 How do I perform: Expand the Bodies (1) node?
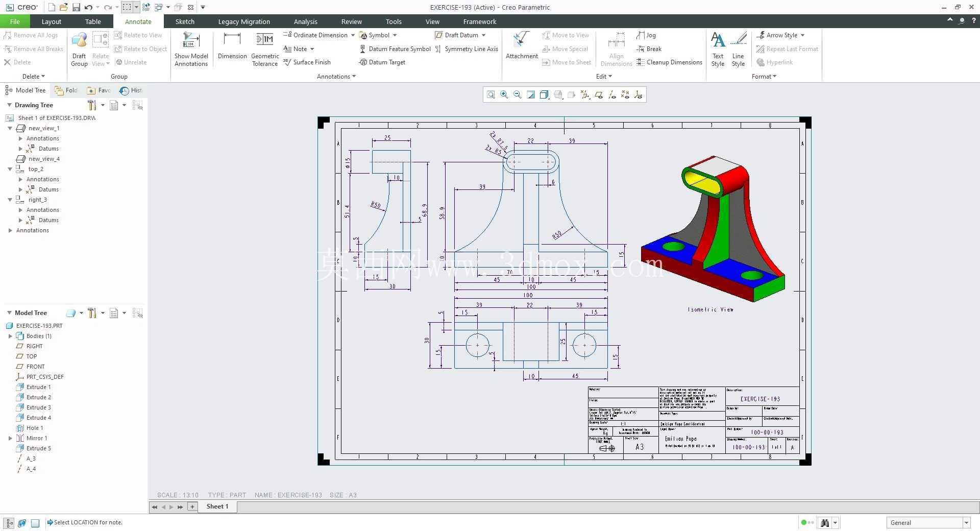click(x=10, y=336)
